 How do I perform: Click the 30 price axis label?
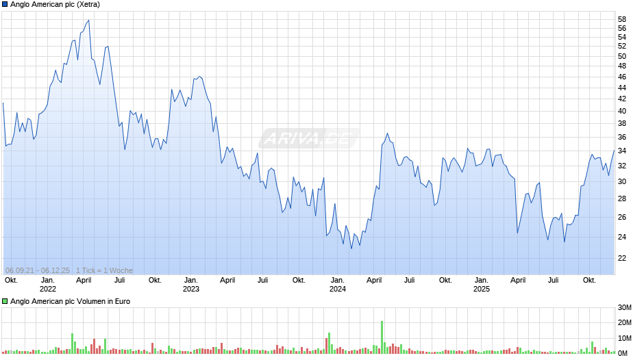pos(622,182)
